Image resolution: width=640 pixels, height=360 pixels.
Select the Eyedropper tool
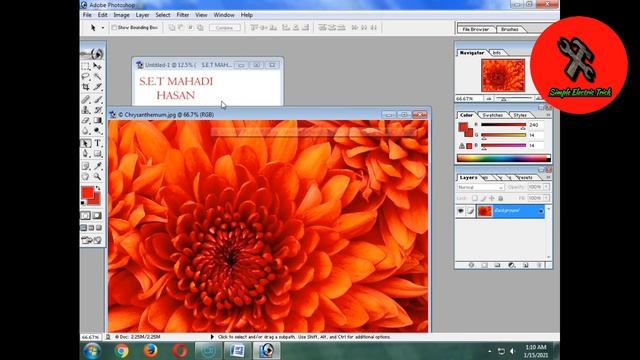point(97,166)
